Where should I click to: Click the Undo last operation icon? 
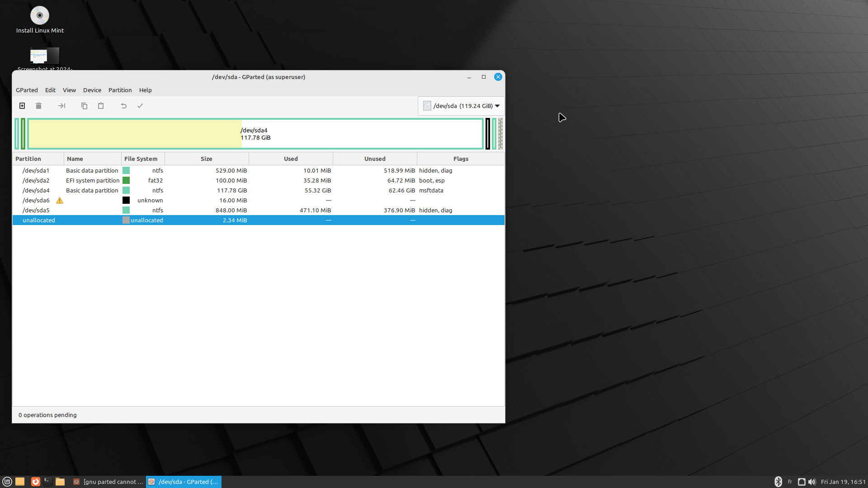(123, 106)
